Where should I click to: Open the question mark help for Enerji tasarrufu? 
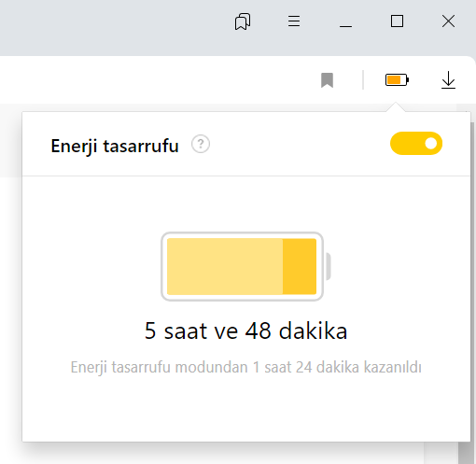coord(201,144)
